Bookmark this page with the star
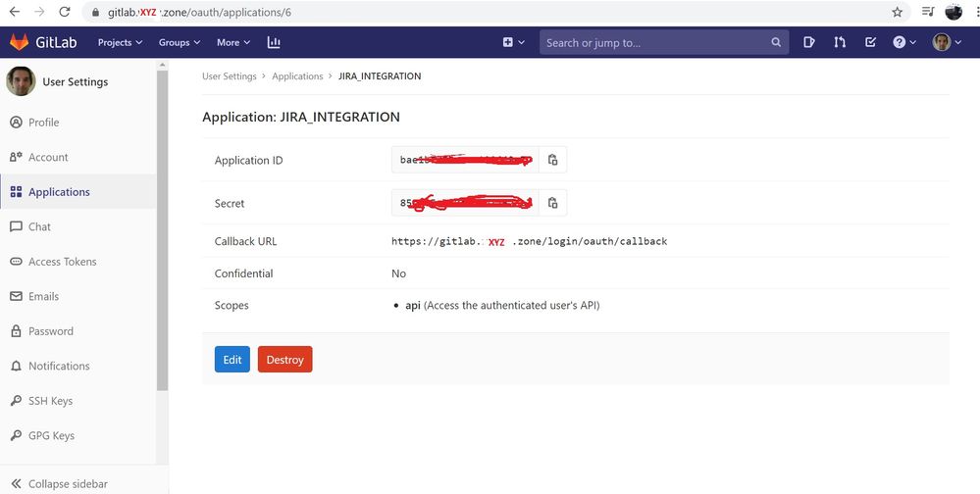This screenshot has width=980, height=494. point(897,12)
